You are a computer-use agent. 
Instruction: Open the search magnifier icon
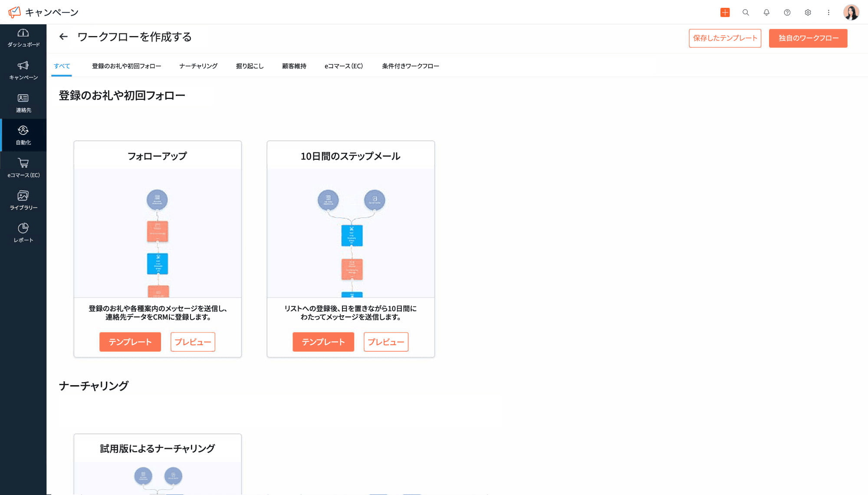746,13
